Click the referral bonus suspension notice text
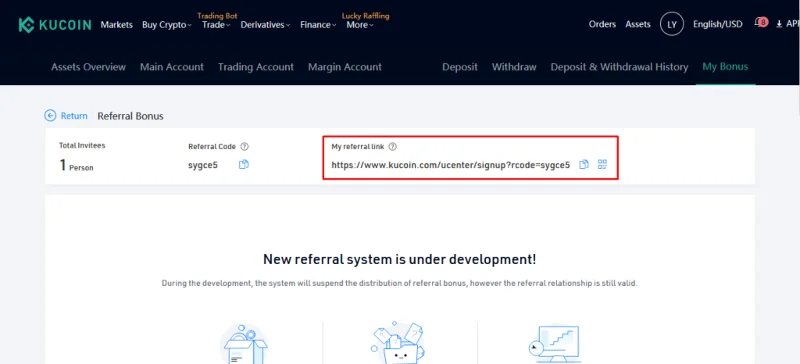This screenshot has width=800, height=364. pyautogui.click(x=399, y=283)
